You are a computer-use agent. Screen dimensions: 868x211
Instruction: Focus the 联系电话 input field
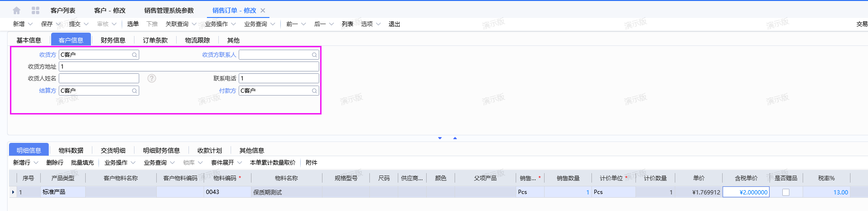[x=279, y=79]
